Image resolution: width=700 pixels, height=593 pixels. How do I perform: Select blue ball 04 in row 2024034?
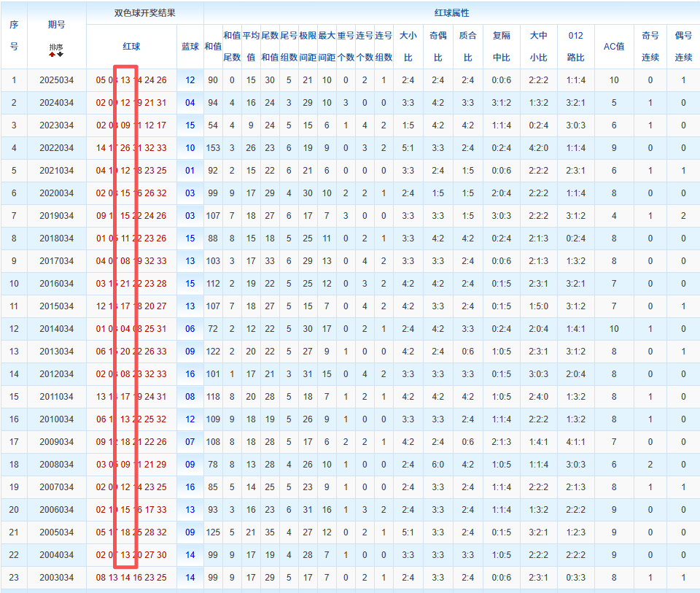click(x=190, y=103)
